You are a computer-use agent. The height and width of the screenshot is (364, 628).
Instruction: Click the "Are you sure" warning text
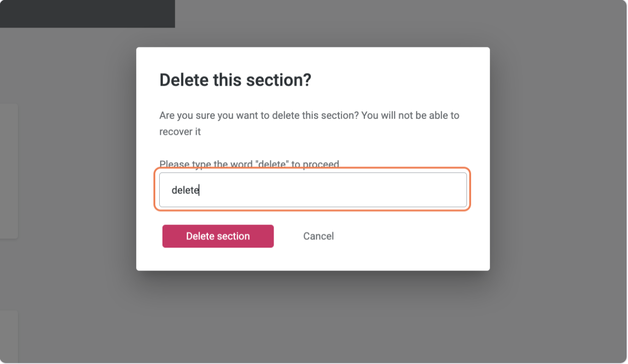(184, 116)
